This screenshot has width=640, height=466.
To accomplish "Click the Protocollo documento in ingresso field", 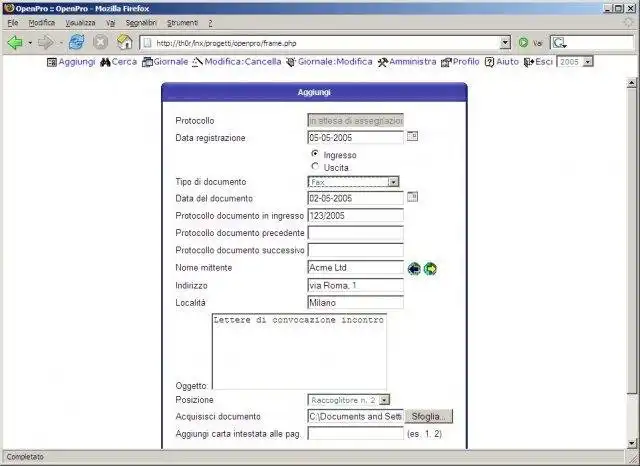I will coord(356,215).
